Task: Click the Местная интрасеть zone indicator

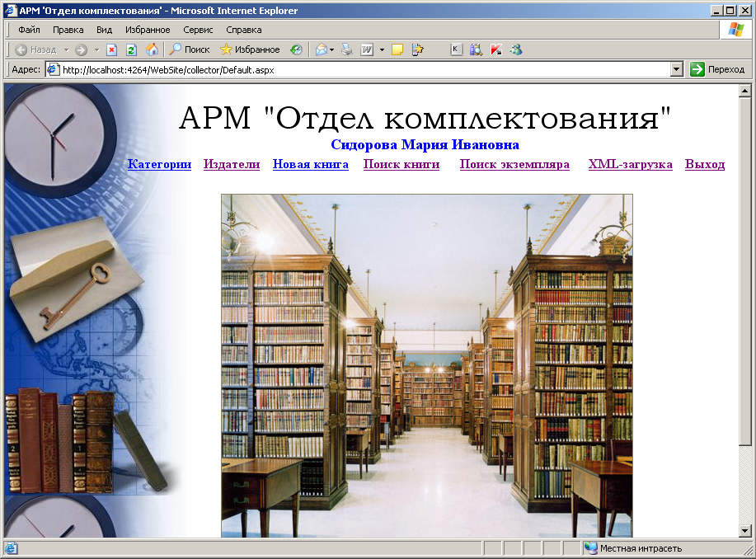Action: point(632,548)
